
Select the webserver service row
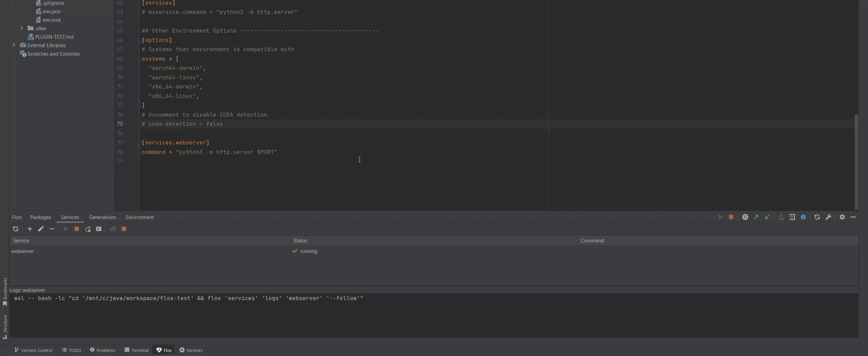434,251
